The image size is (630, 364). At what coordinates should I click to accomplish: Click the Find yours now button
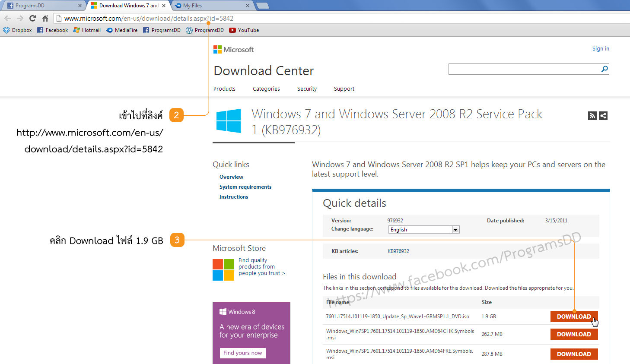242,353
